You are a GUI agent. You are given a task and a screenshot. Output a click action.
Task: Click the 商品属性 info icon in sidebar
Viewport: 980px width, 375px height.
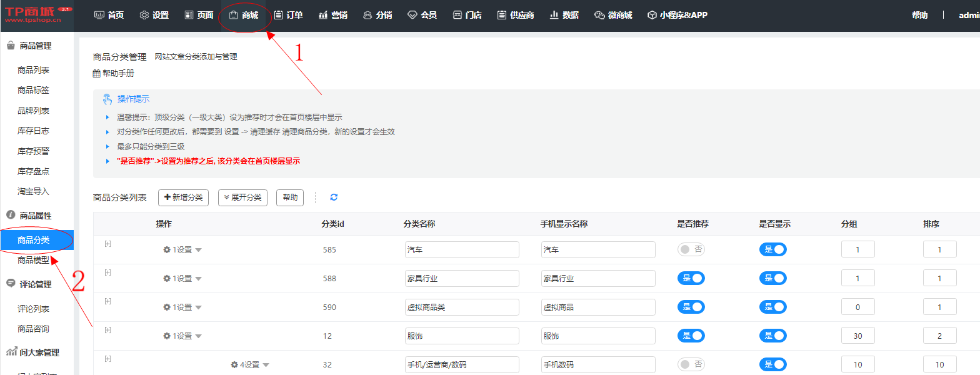click(11, 215)
